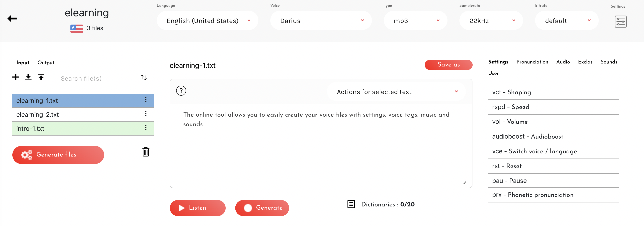
Task: Click the Dictionaries list icon
Action: [351, 204]
